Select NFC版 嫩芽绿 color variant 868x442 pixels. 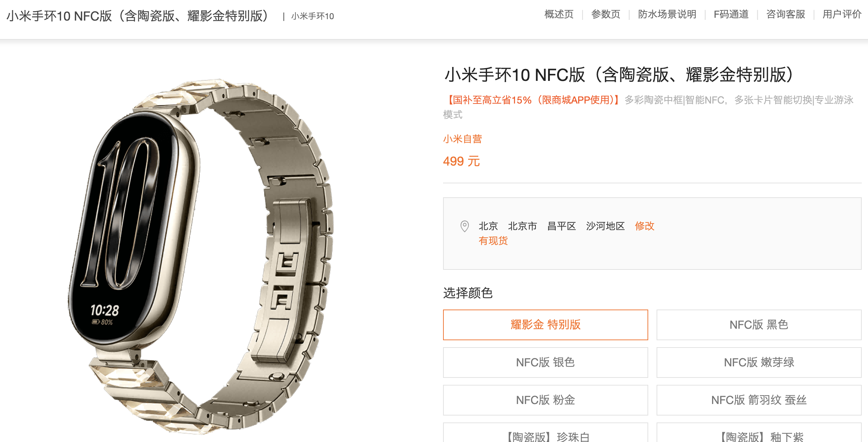point(759,362)
